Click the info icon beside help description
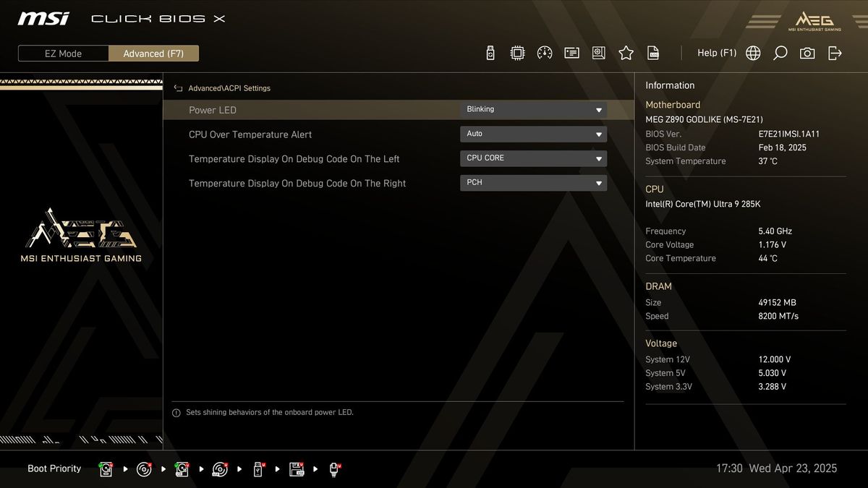The image size is (868, 488). [176, 413]
